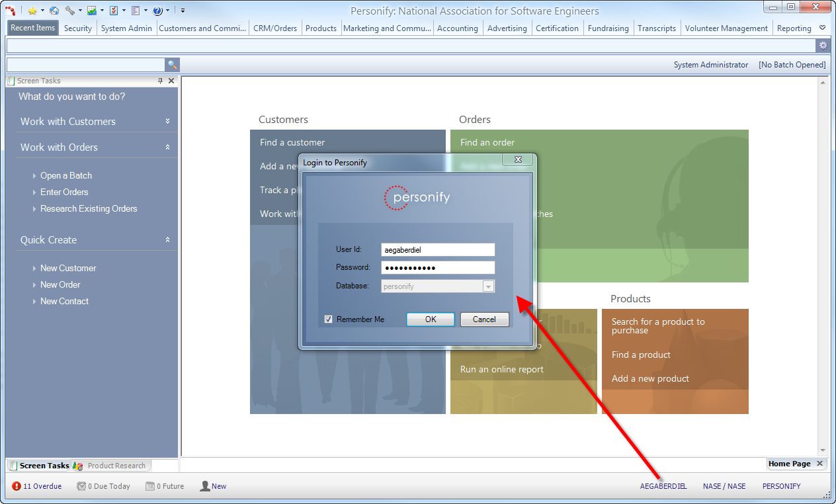Select the Recent Items tab
This screenshot has height=504, width=836.
(32, 28)
